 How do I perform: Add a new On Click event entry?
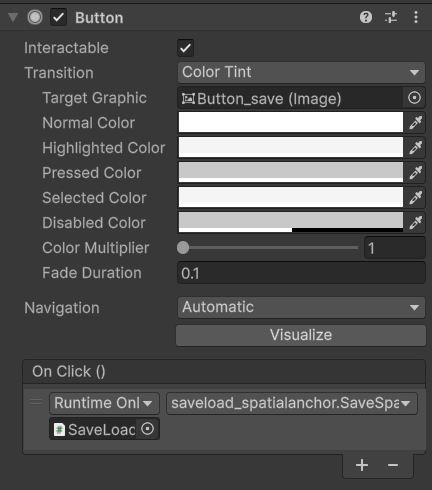(x=362, y=465)
